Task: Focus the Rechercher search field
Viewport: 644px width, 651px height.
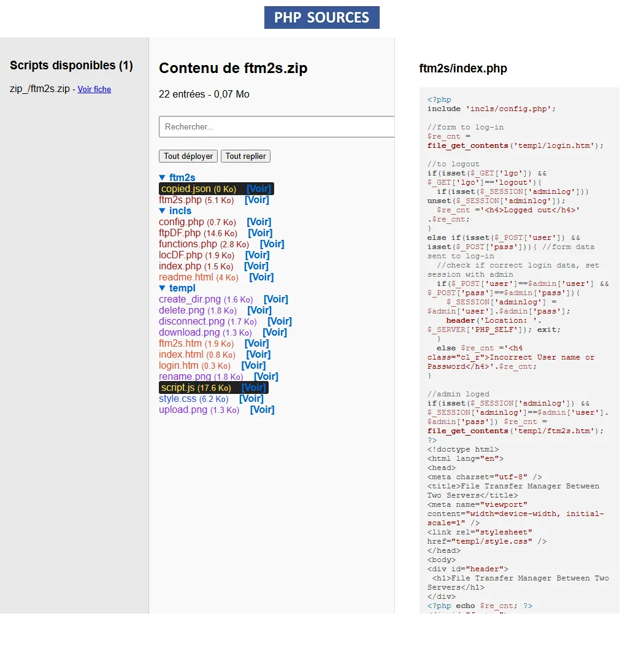Action: pos(276,127)
